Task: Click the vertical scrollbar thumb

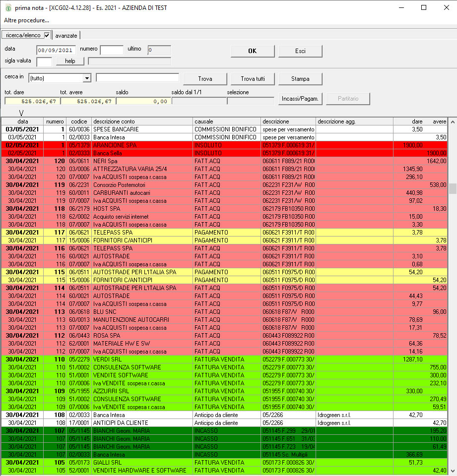Action: point(453,188)
